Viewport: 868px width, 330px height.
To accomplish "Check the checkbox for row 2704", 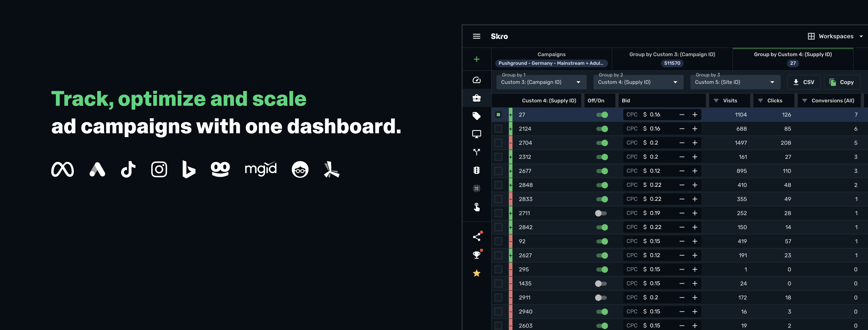I will [498, 143].
